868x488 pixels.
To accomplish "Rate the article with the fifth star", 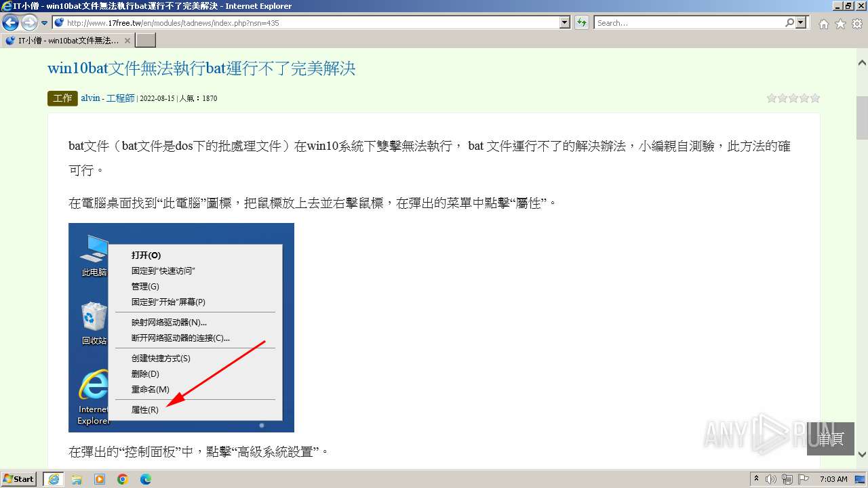I will pyautogui.click(x=815, y=98).
